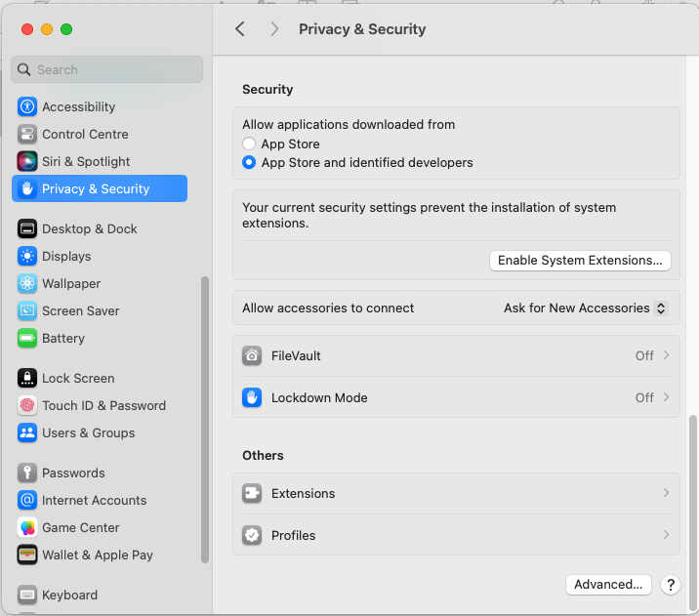Expand the Extensions row chevron
This screenshot has height=616, width=699.
[x=666, y=493]
